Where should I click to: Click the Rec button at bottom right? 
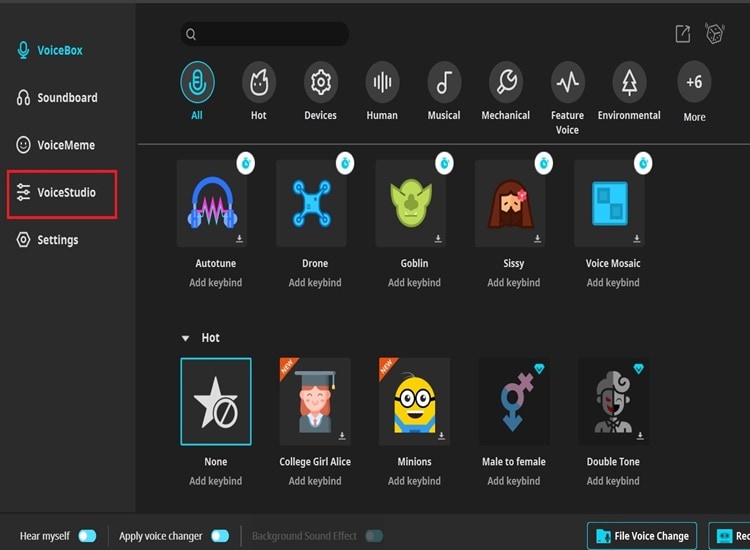730,536
